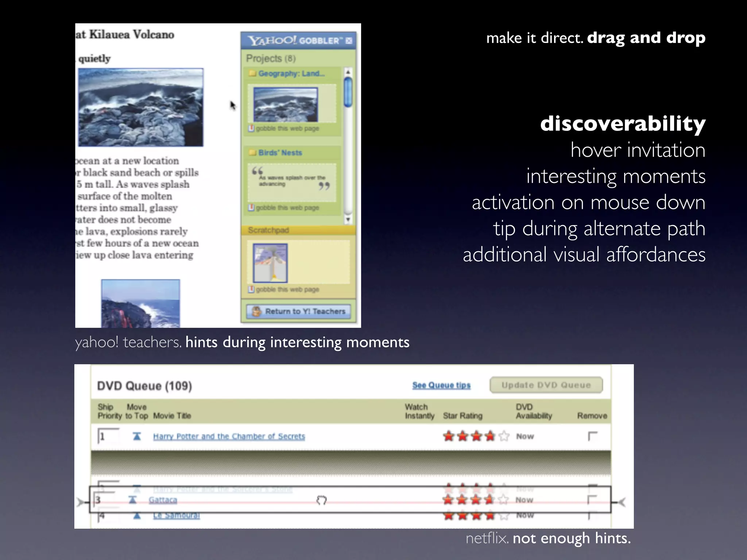Close the Yahoo Gobbler panel
The height and width of the screenshot is (560, 747).
tap(349, 41)
